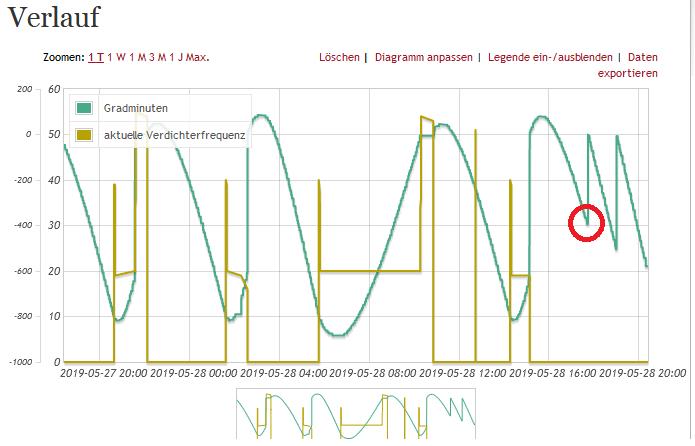The height and width of the screenshot is (446, 695).
Task: Click the Verlauf heading
Action: point(54,17)
